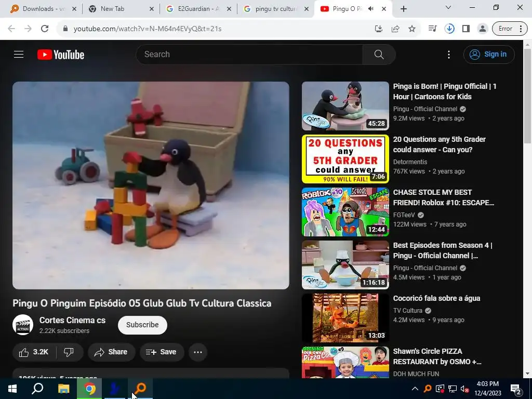
Task: Open the Windows Start menu
Action: (x=12, y=389)
